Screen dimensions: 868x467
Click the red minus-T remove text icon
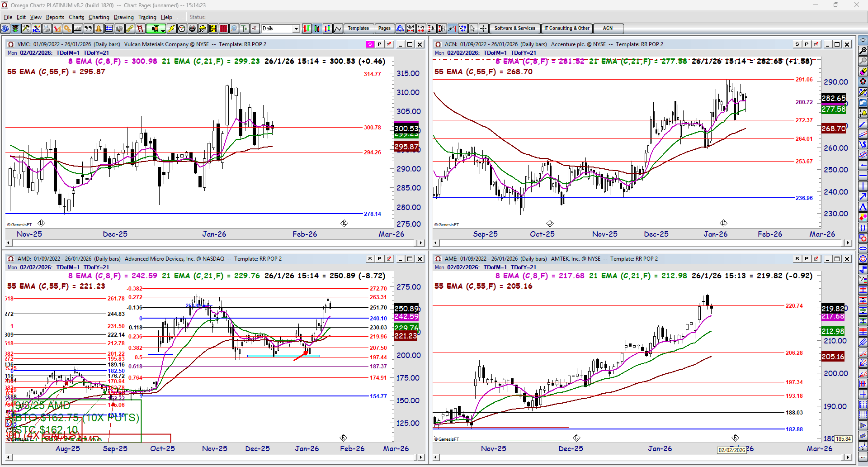coord(255,29)
